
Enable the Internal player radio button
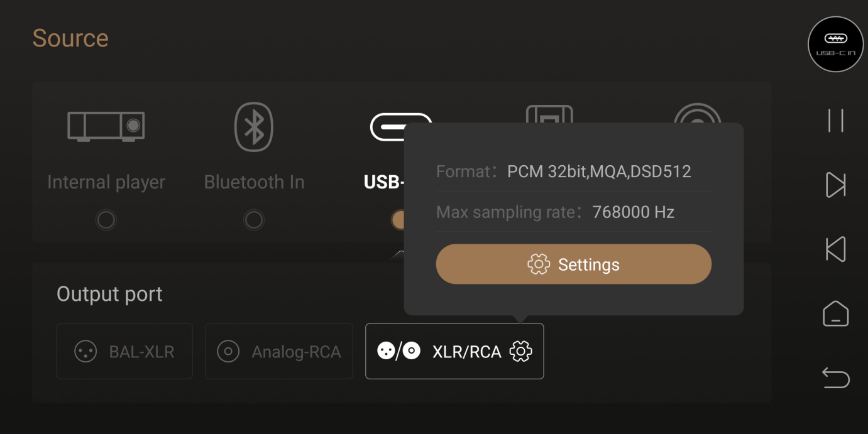(x=106, y=220)
